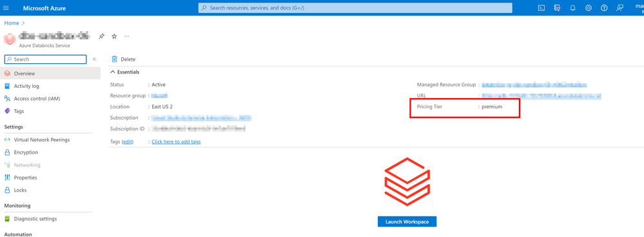Image resolution: width=644 pixels, height=237 pixels.
Task: Collapse the sidebar with double chevron
Action: pos(94,59)
